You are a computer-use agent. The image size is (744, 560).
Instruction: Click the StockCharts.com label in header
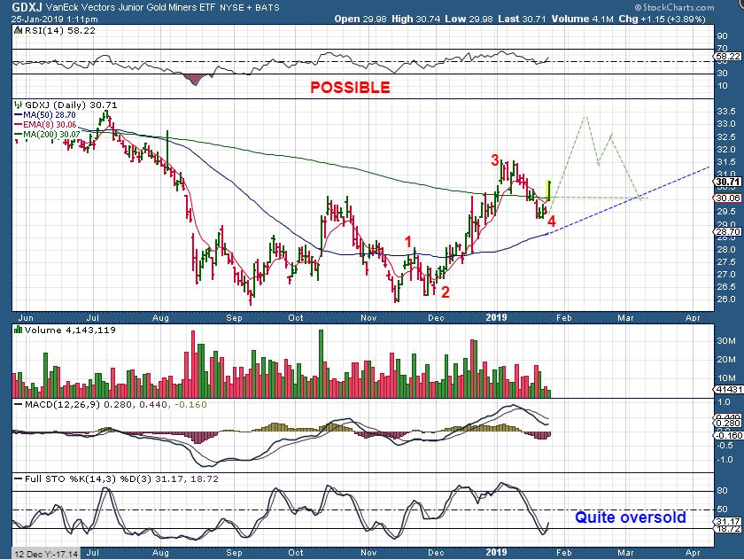[x=674, y=7]
